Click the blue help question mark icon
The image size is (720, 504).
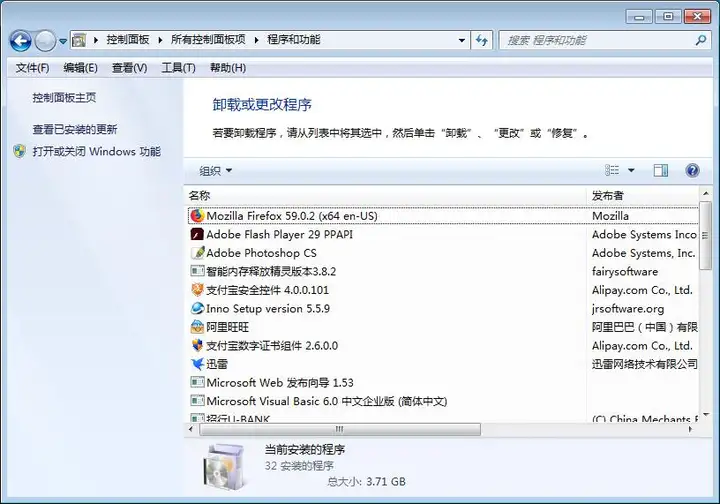coord(692,170)
